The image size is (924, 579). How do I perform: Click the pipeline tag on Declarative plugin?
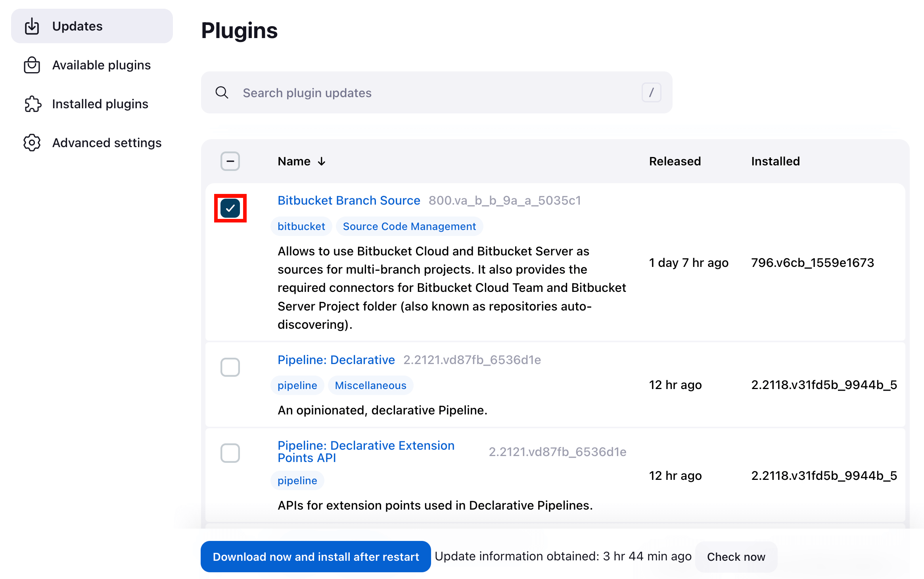tap(298, 385)
